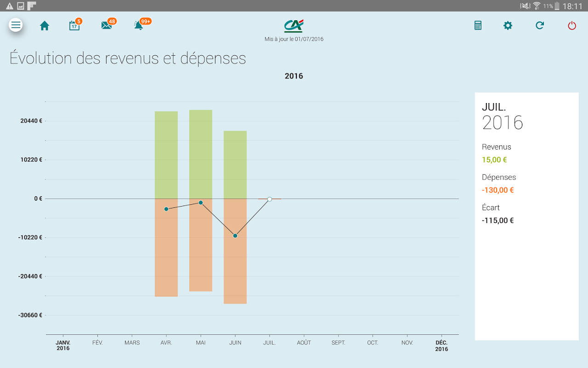Tap the Crédit Agricole logo
The width and height of the screenshot is (588, 368).
click(x=294, y=26)
